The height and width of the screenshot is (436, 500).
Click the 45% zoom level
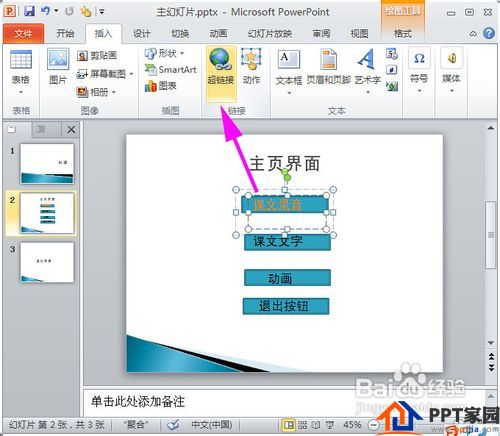click(x=352, y=425)
